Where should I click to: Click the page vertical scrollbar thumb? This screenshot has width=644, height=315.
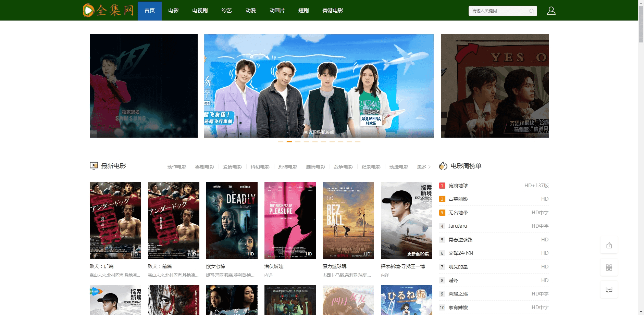[x=641, y=24]
